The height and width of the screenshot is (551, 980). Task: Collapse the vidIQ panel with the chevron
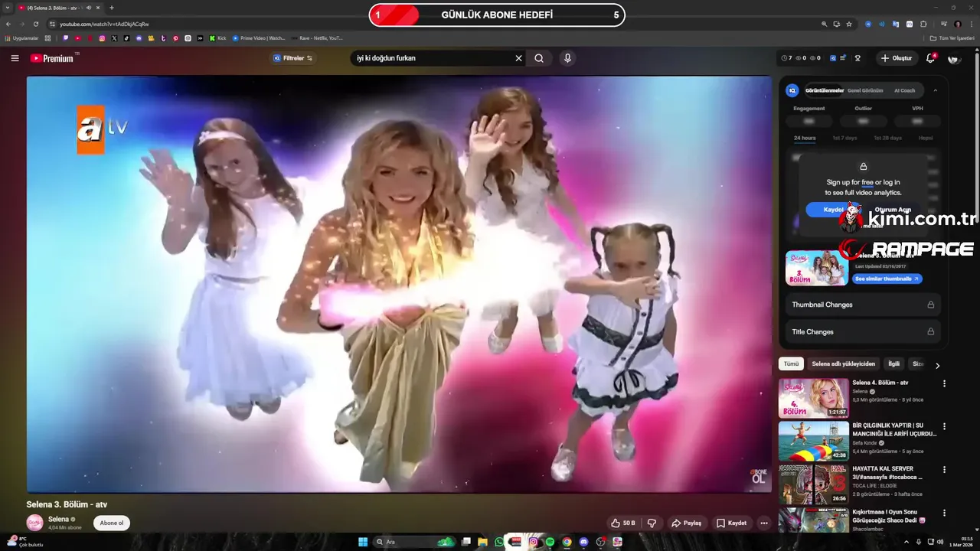point(935,90)
